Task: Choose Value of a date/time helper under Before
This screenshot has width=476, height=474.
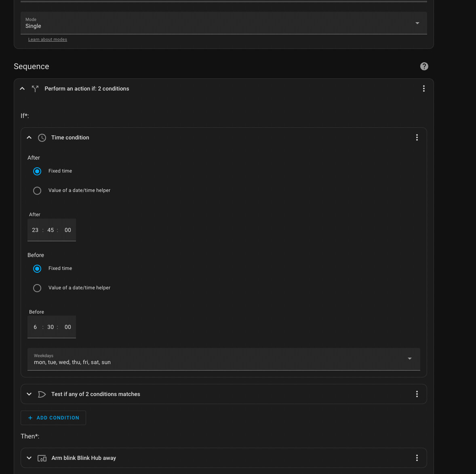Action: coord(37,288)
